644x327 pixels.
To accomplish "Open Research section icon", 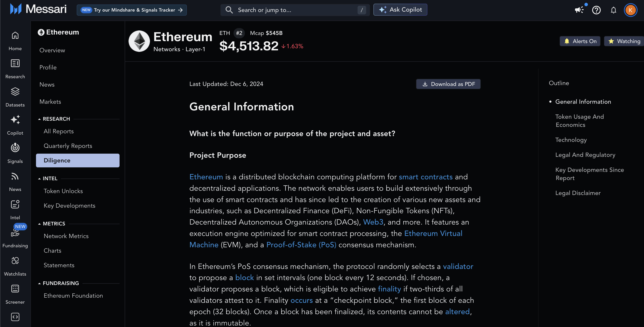I will [x=15, y=63].
